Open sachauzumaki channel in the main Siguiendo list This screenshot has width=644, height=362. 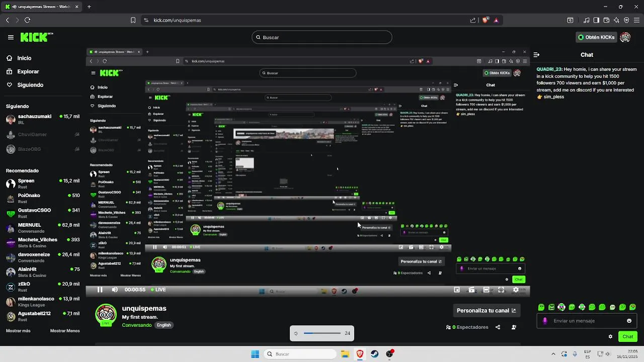click(43, 119)
